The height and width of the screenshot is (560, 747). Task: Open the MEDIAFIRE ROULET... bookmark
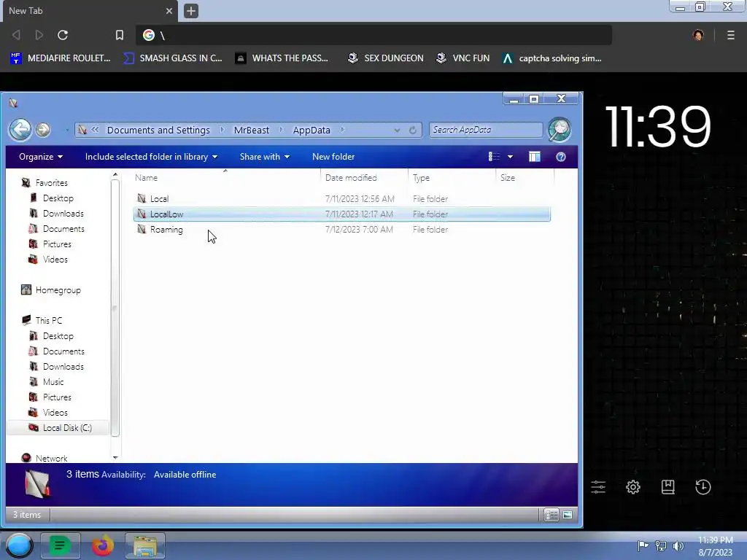(60, 58)
